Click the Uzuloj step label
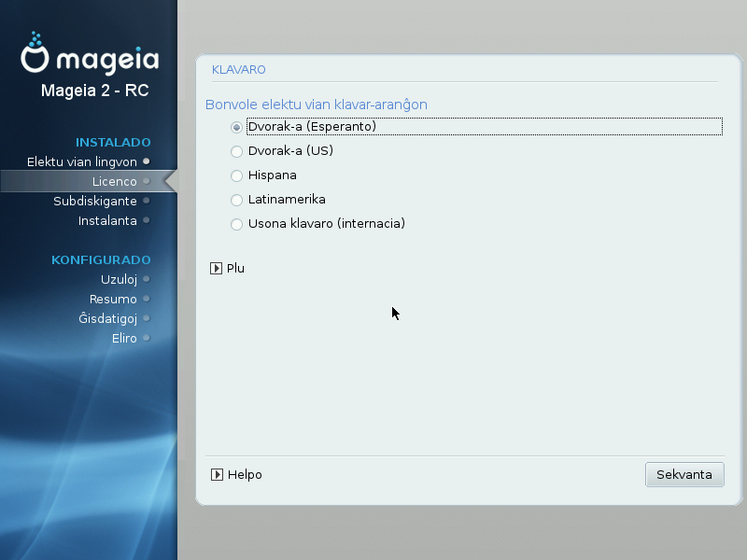The image size is (747, 560). pyautogui.click(x=119, y=279)
